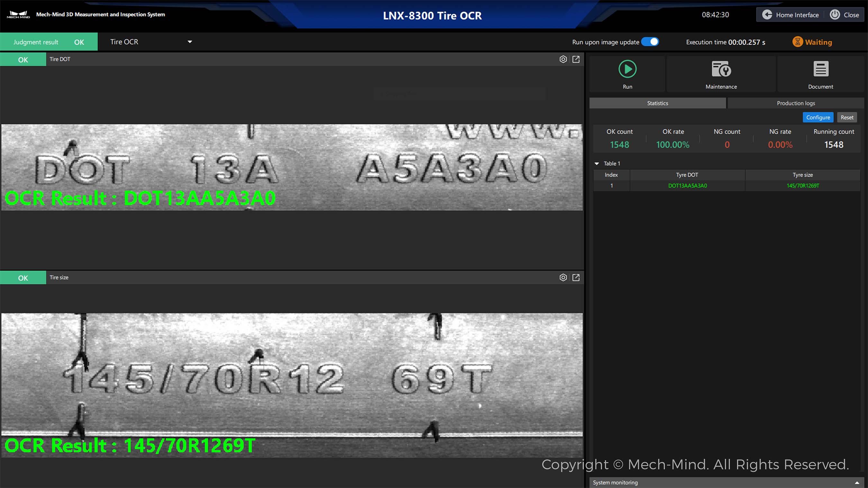Collapse the Table 1 section

click(597, 164)
